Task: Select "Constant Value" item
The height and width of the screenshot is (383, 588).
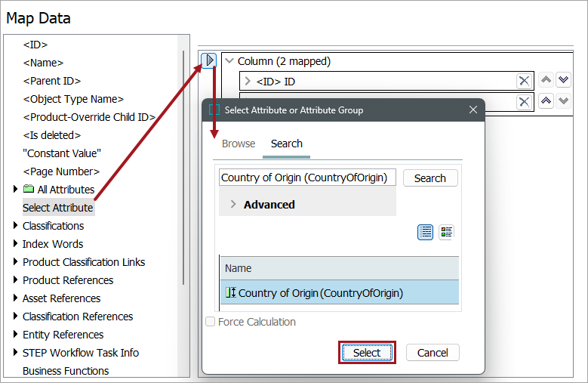Action: point(62,153)
